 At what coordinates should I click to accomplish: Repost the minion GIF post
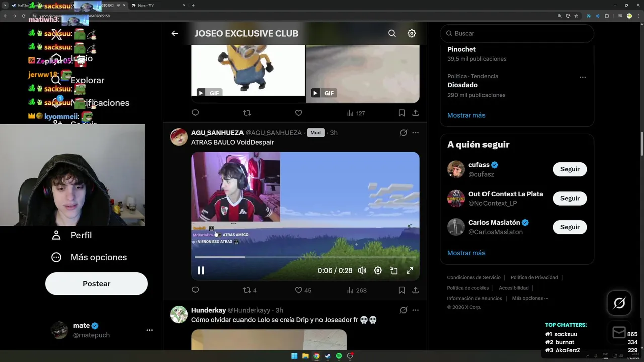coord(247,113)
